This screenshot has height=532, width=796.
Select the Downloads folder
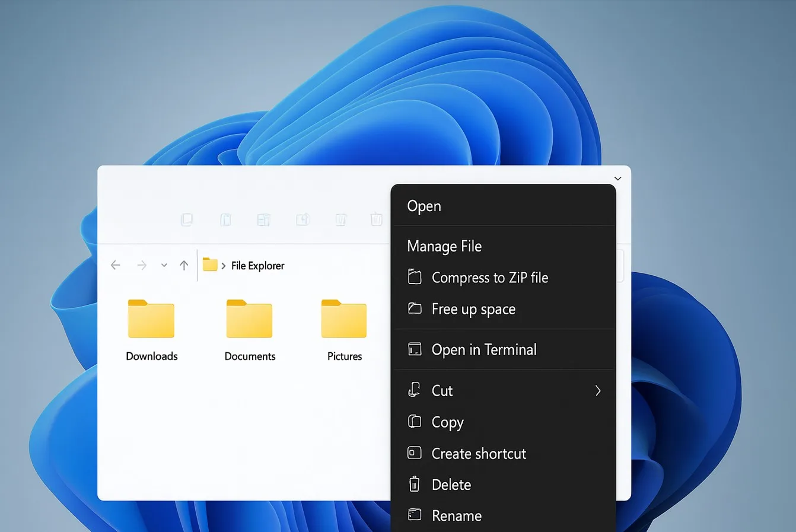[151, 329]
